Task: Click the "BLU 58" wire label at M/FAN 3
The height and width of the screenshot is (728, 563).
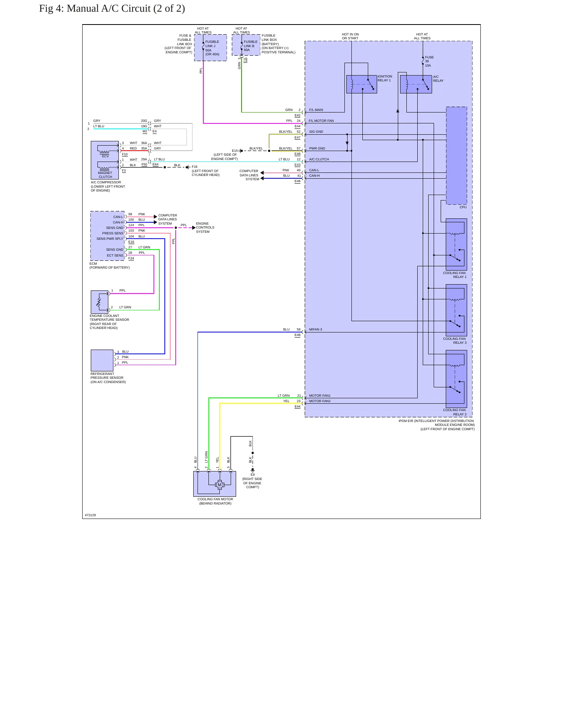Action: click(x=292, y=329)
